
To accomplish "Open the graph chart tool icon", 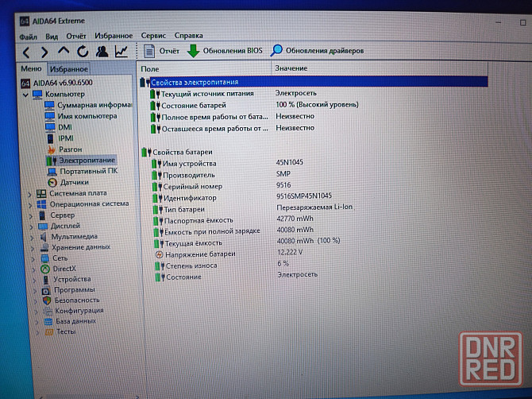I will click(121, 52).
